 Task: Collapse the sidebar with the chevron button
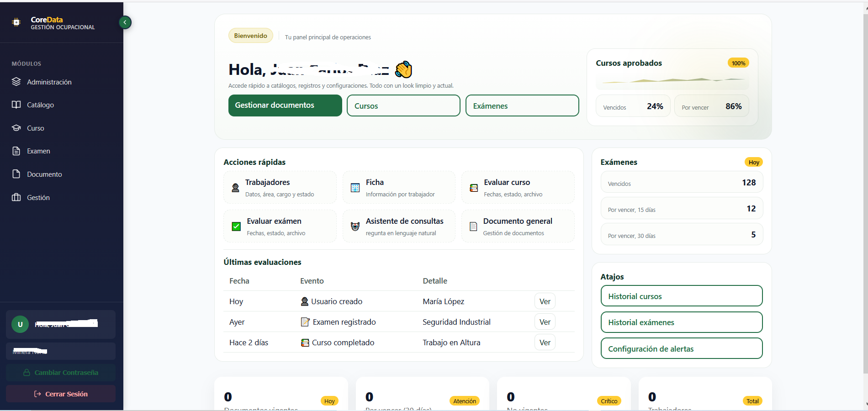[x=125, y=22]
